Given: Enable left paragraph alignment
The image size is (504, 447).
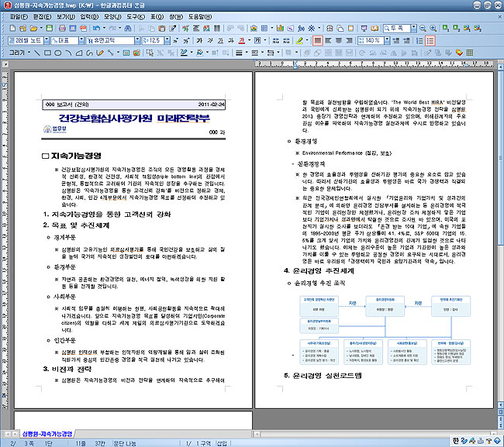Looking at the screenshot, I should (x=328, y=40).
